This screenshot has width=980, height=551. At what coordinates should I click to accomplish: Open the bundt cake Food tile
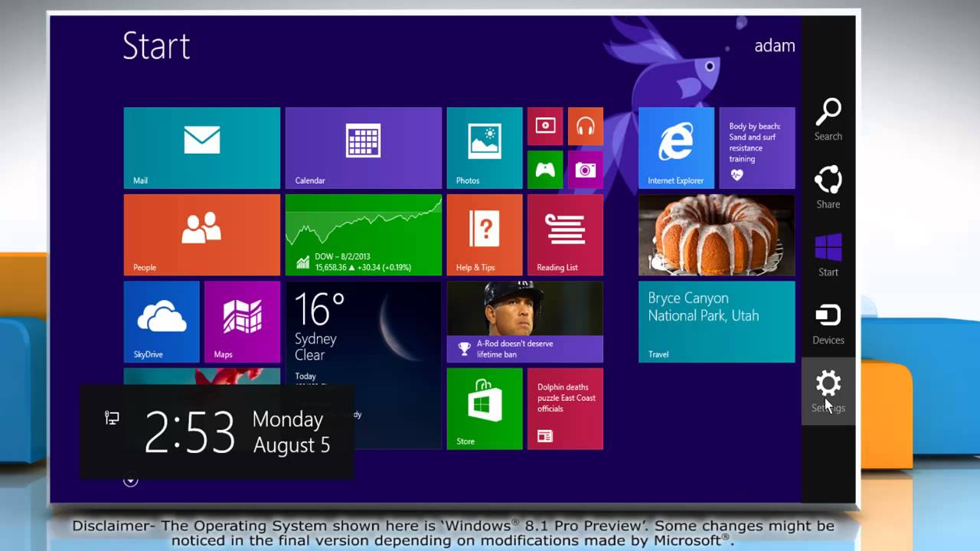(x=717, y=235)
